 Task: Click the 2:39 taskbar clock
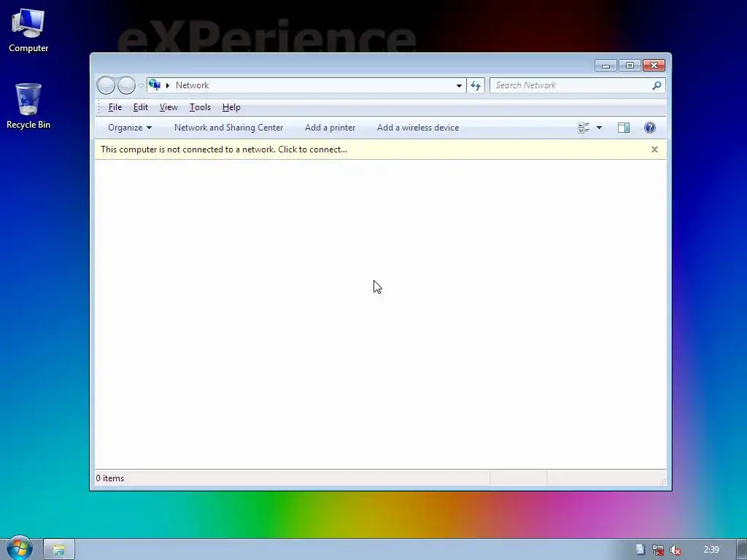711,550
